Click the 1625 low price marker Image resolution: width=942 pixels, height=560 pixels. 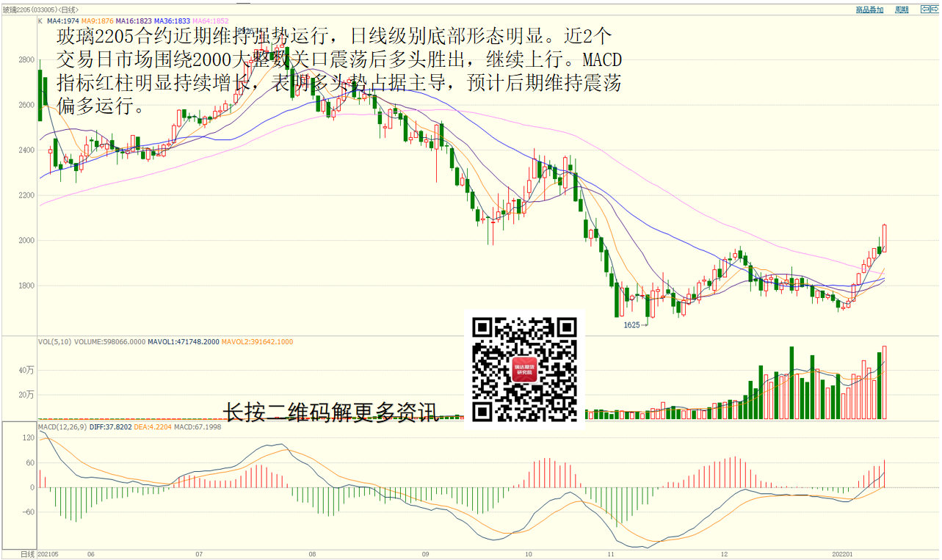click(x=632, y=324)
